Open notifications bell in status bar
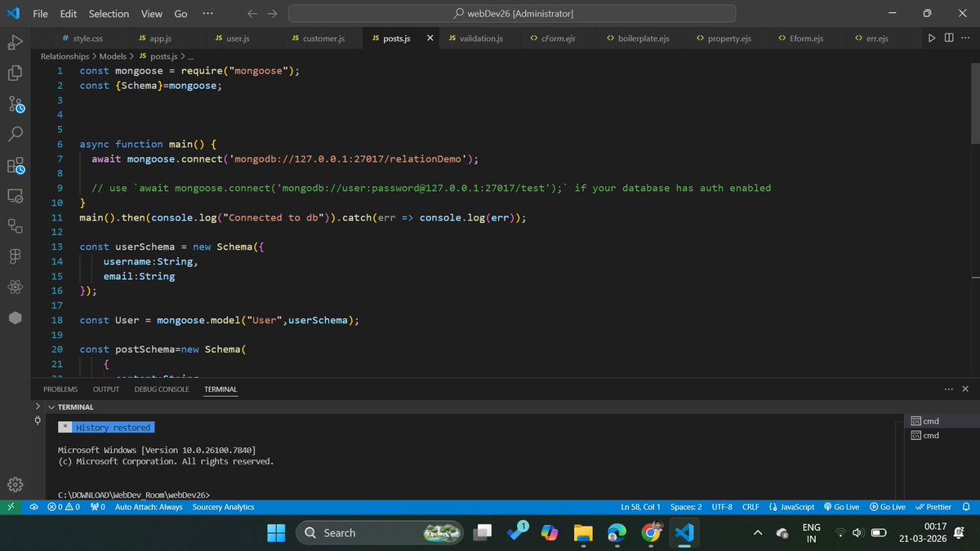980x551 pixels. pos(966,507)
